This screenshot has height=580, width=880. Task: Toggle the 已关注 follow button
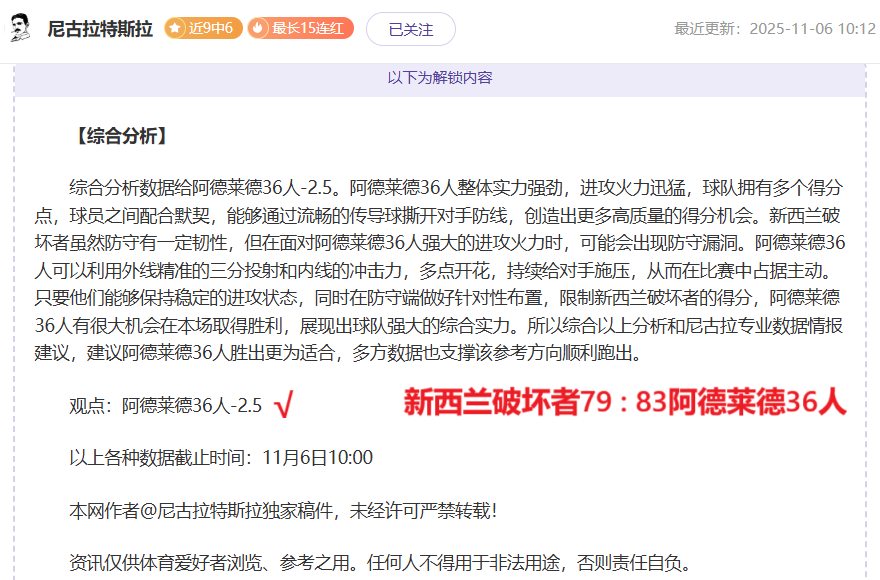(410, 29)
